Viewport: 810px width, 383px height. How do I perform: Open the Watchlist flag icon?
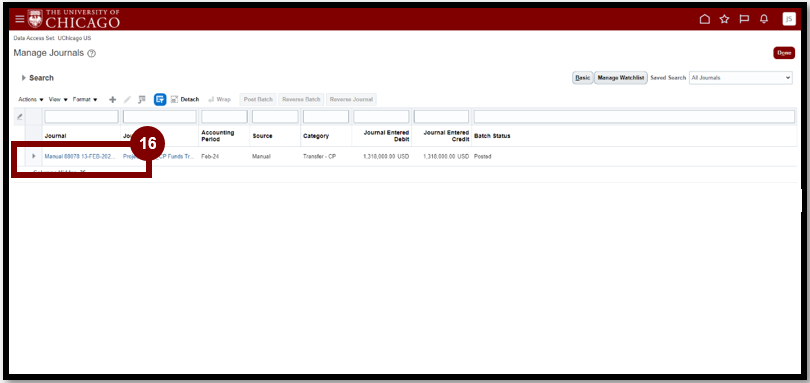point(744,19)
